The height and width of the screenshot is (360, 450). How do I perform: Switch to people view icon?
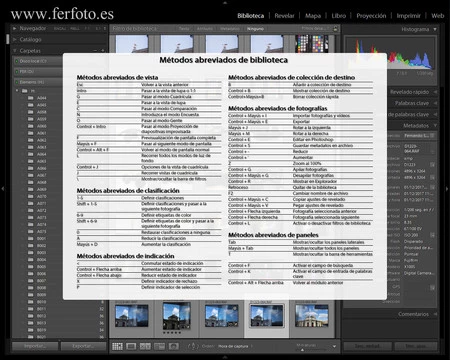(173, 346)
